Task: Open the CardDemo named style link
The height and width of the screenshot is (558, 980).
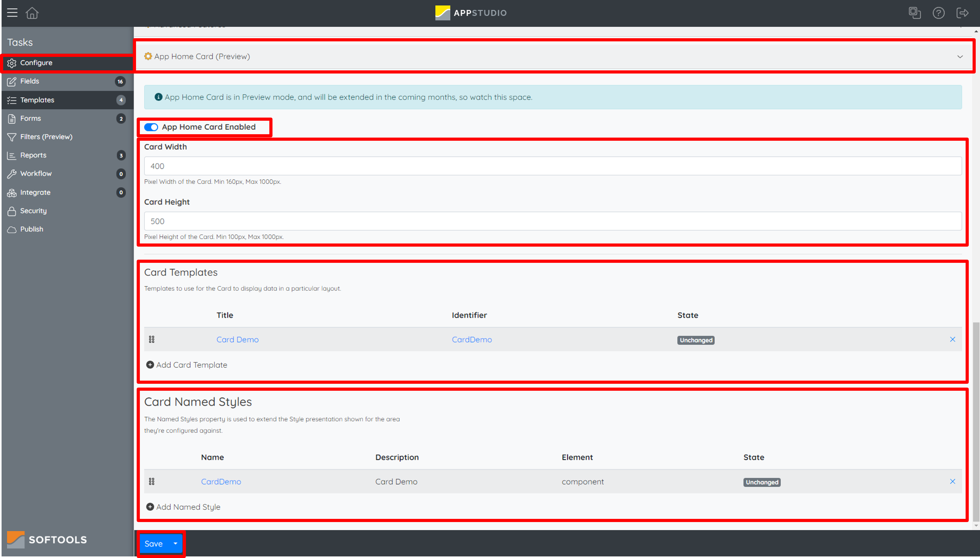Action: click(x=221, y=481)
